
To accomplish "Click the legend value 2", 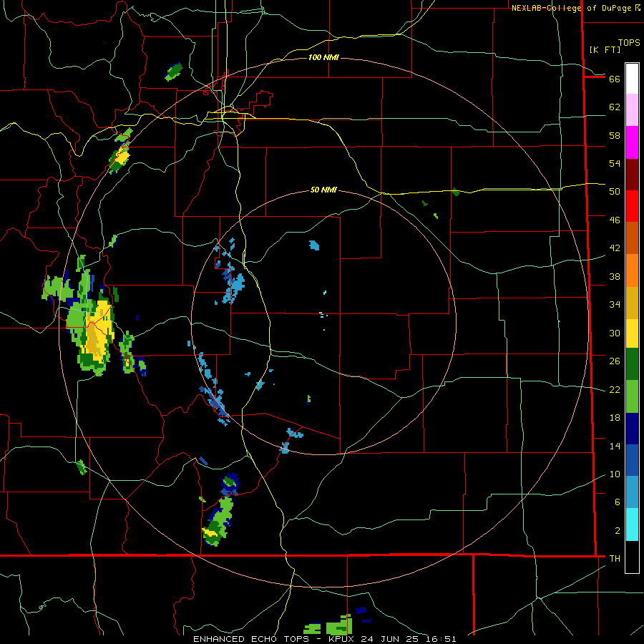I will pos(618,531).
